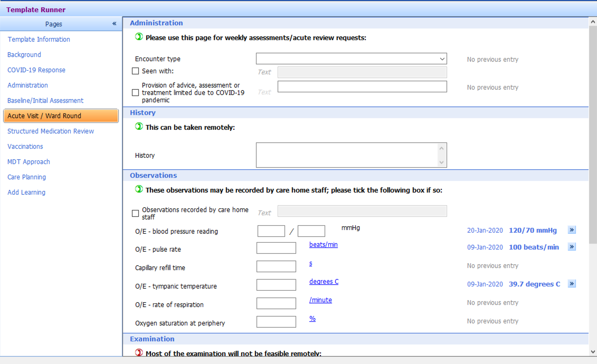The image size is (597, 364).
Task: Tick 'Provision of advice limited due to COVID-19'
Action: coord(135,93)
